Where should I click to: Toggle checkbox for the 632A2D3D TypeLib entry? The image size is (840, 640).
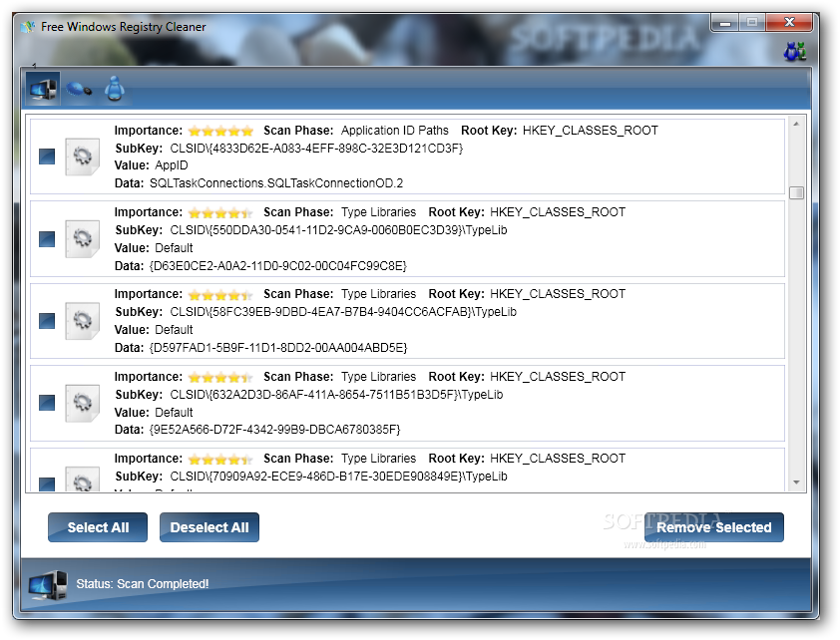47,403
